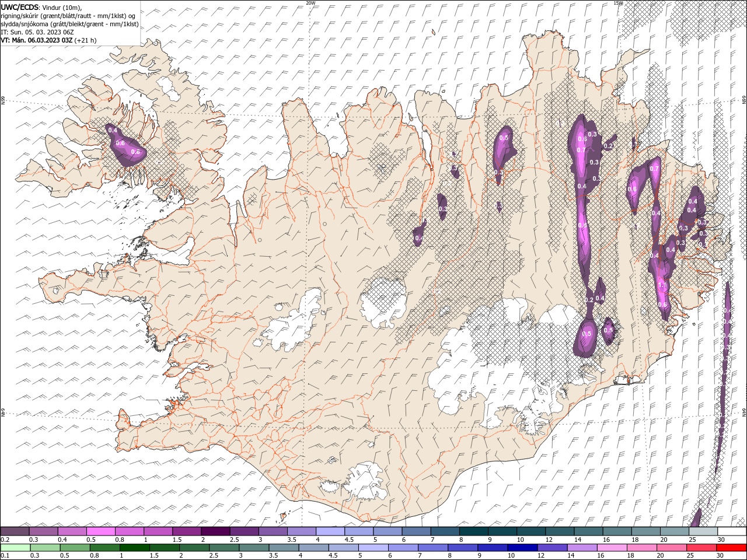The width and height of the screenshot is (747, 560).
Task: Click the '0.4' value in the Westfjords snow patch
Action: 113,131
